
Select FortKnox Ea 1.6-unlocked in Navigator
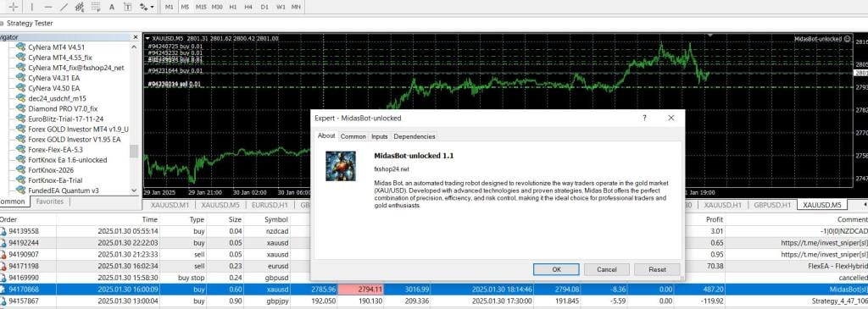click(68, 160)
